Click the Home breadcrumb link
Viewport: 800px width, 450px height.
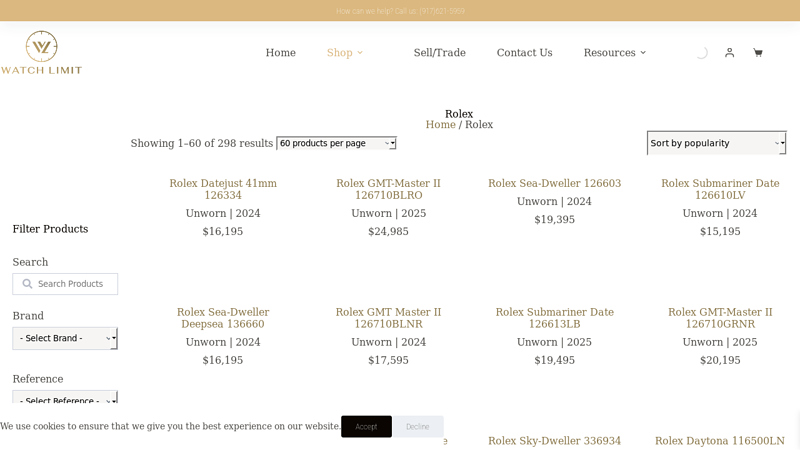click(x=440, y=125)
